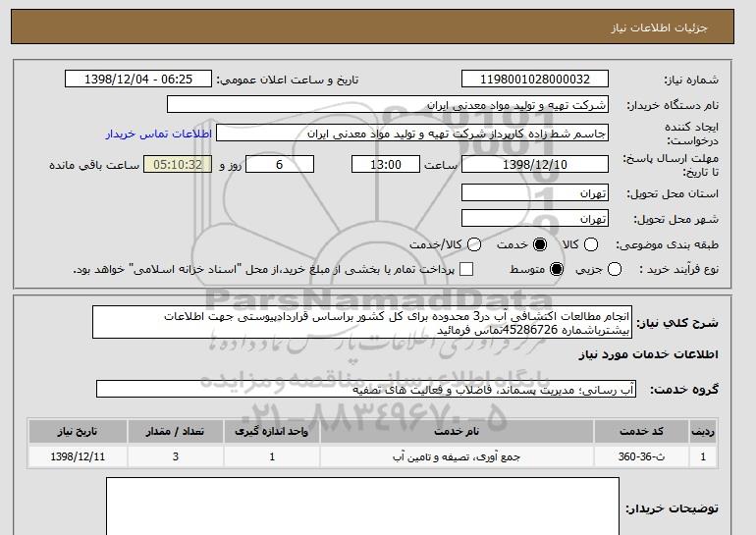Click the شهر محل تحویل field تهران
This screenshot has height=535, width=756.
pyautogui.click(x=535, y=218)
